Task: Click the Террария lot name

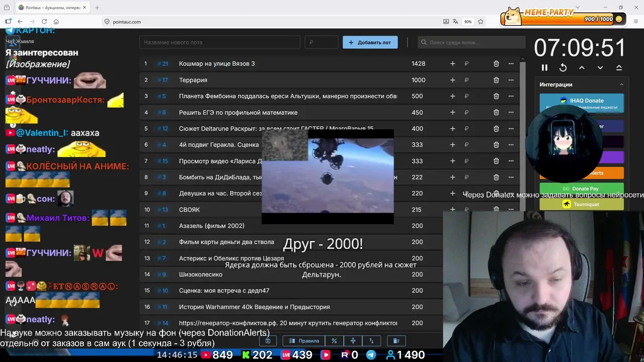Action: click(193, 80)
